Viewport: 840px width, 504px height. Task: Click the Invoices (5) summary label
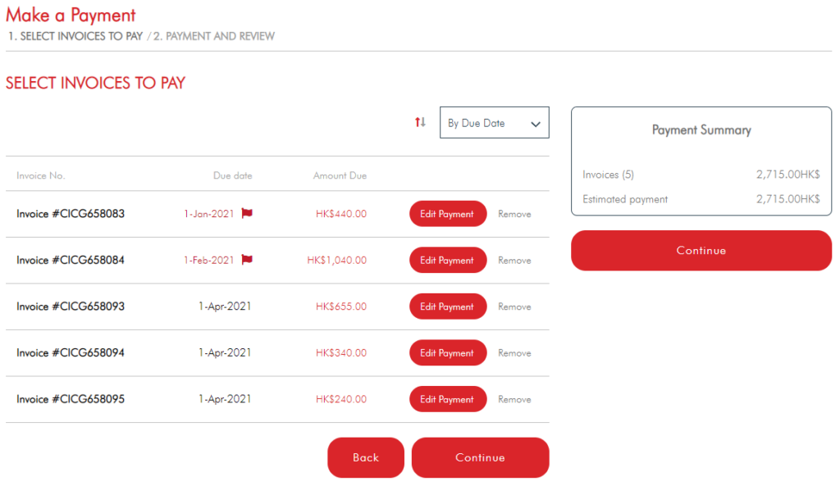(x=608, y=175)
